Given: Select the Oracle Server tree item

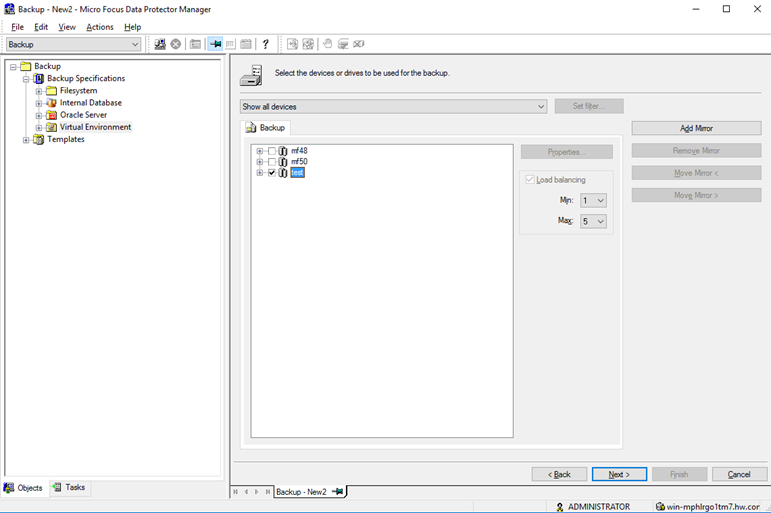Looking at the screenshot, I should pos(84,115).
